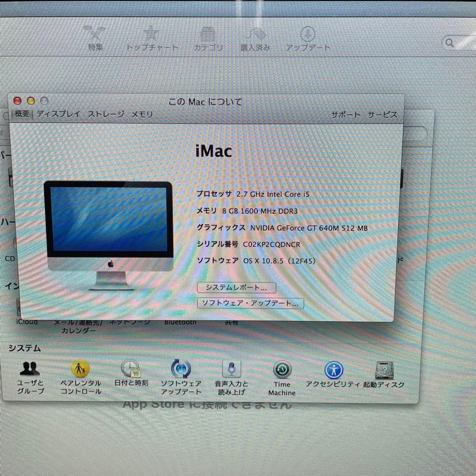Click the システムレポート button
The image size is (476, 476).
[237, 287]
